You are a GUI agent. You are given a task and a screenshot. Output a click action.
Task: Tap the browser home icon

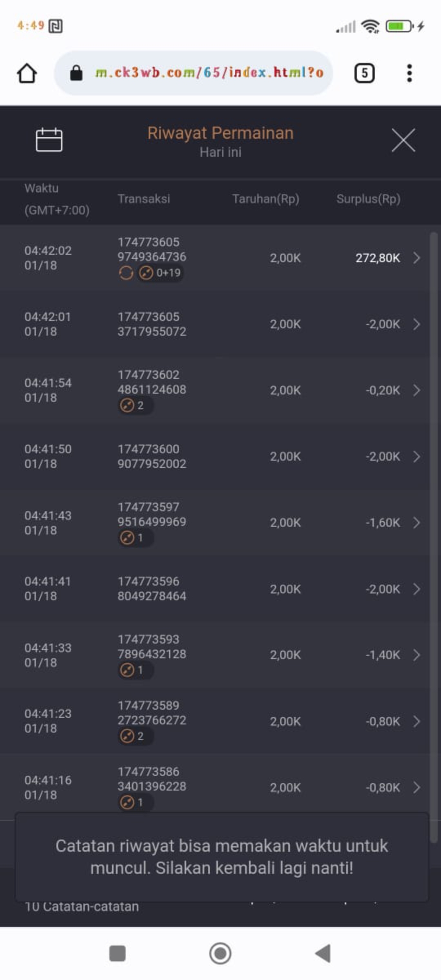pyautogui.click(x=27, y=73)
